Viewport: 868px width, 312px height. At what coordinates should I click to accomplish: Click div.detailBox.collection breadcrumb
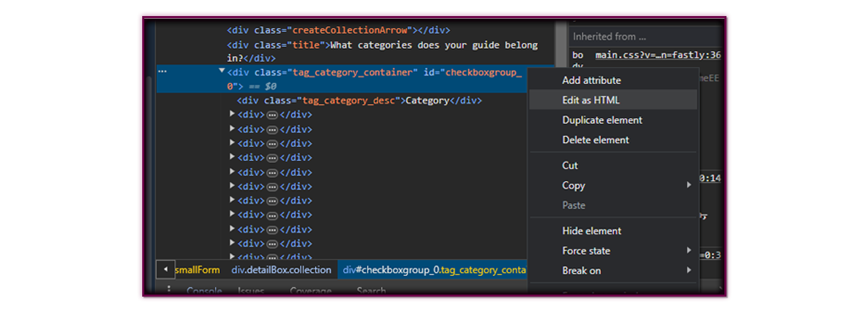point(281,270)
